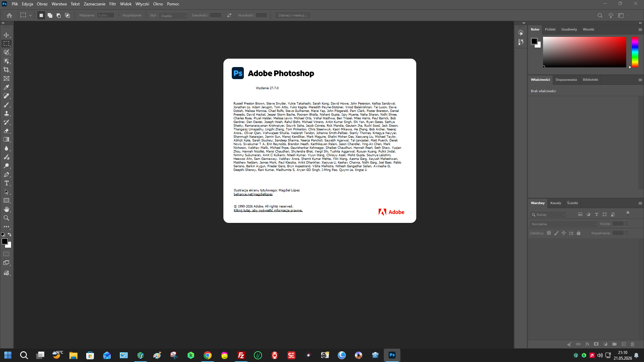Screen dimensions: 644x362
Task: Open the Styl dropdown showing Zwykły
Action: point(173,15)
